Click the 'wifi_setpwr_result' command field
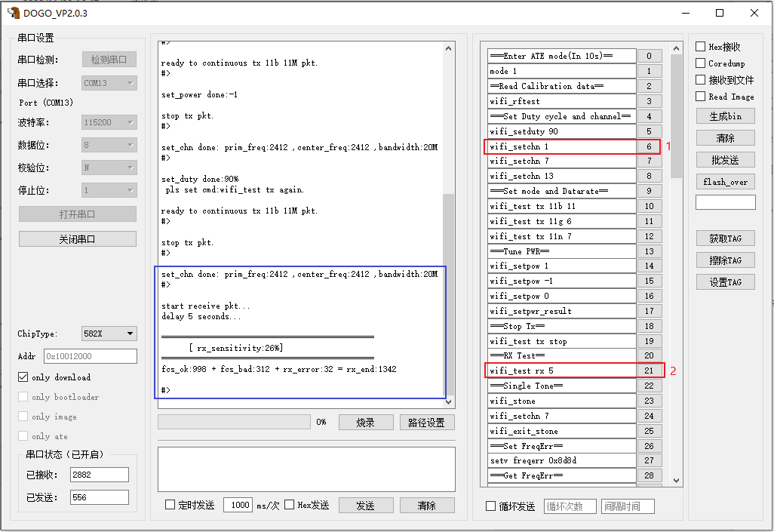 (562, 311)
